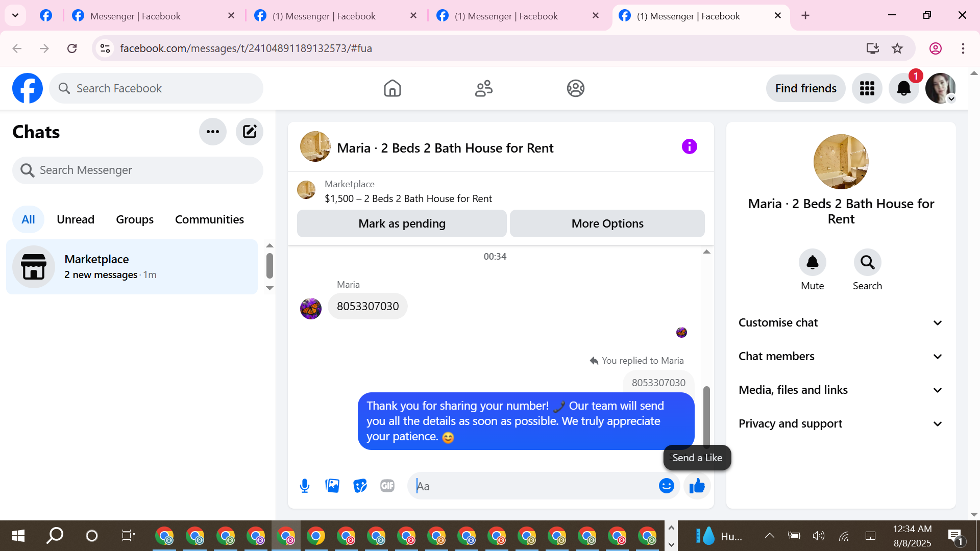
Task: Expand the Customise chat section
Action: coord(841,322)
